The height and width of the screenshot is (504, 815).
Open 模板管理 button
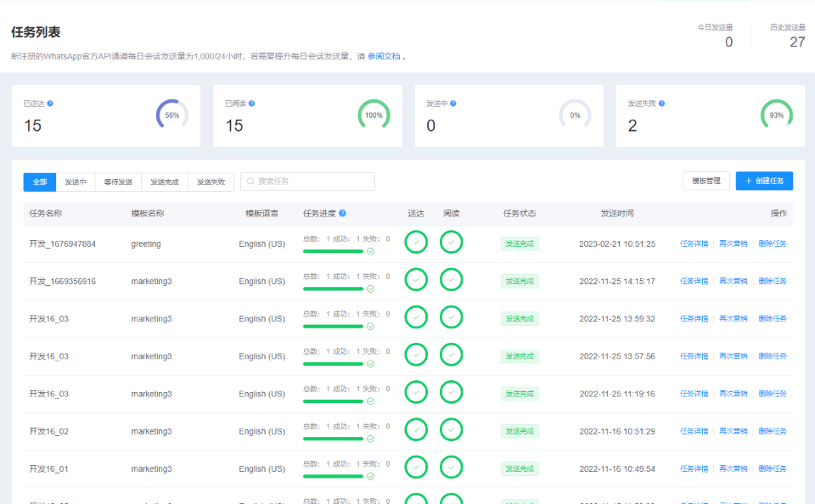tap(705, 181)
